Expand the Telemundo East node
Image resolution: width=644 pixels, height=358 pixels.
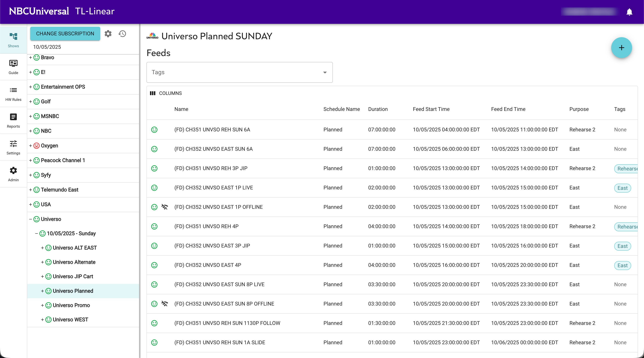(x=31, y=190)
